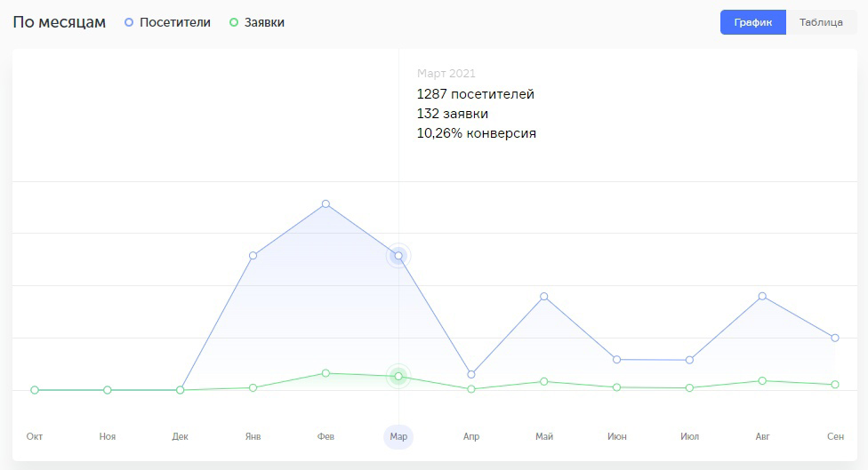The height and width of the screenshot is (470, 868).
Task: Click the September requests green point
Action: (835, 385)
